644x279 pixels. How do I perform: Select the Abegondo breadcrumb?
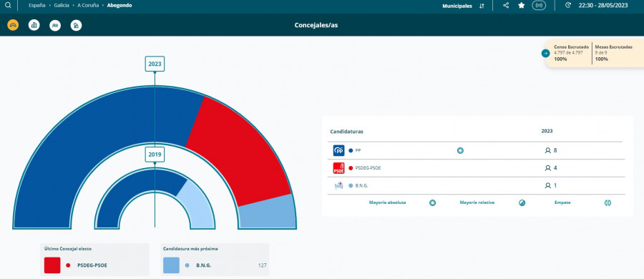click(119, 5)
